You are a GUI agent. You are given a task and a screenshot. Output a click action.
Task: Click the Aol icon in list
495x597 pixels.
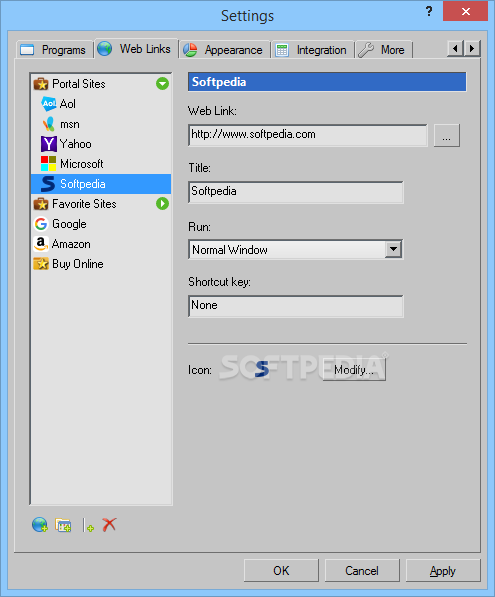[x=49, y=104]
